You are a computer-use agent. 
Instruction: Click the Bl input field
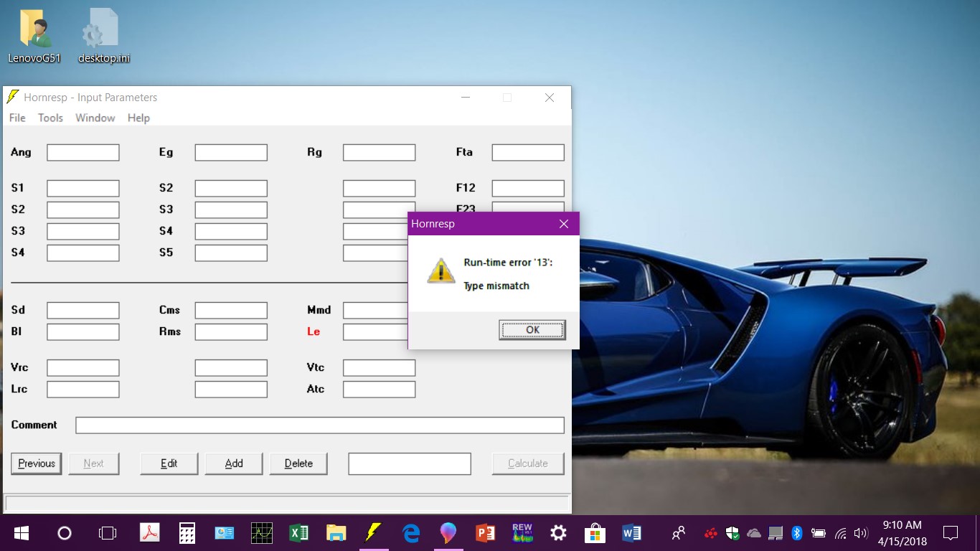(83, 331)
